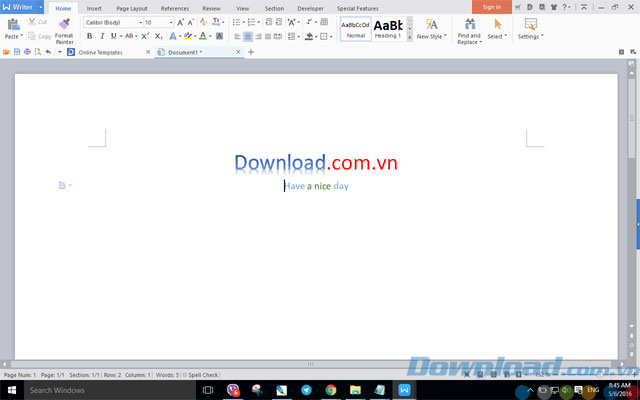
Task: Open the Page Layout ribbon tab
Action: coord(132,8)
